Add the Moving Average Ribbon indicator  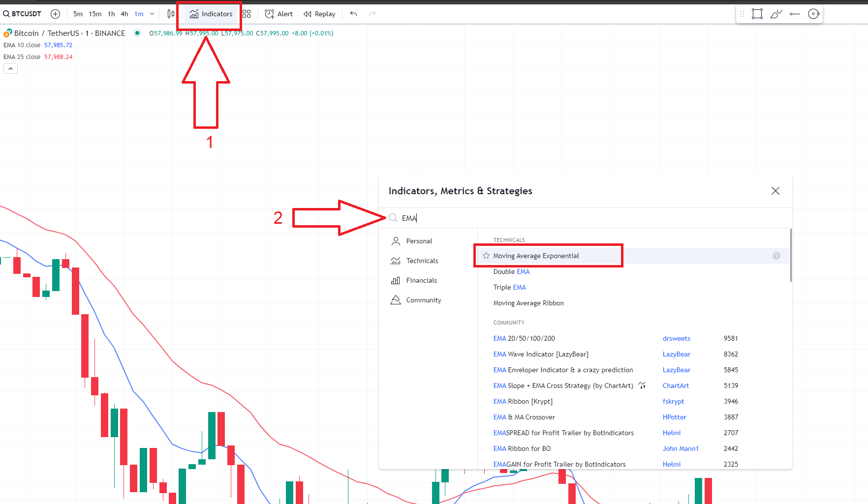528,303
